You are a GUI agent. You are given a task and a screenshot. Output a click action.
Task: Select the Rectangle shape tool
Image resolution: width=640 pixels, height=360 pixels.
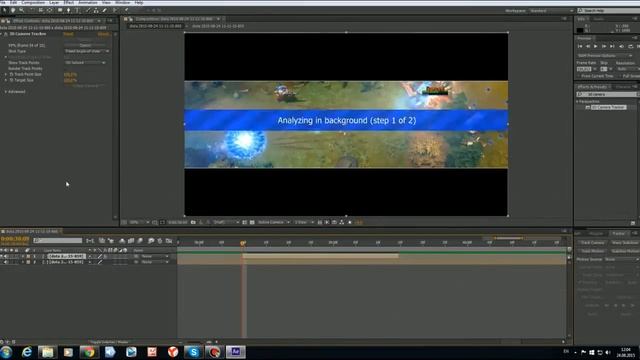pyautogui.click(x=60, y=10)
